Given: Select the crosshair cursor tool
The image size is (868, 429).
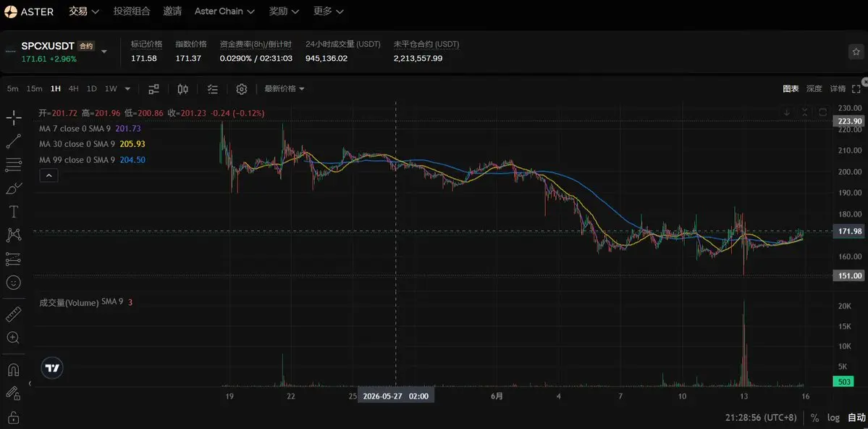Looking at the screenshot, I should pos(13,117).
